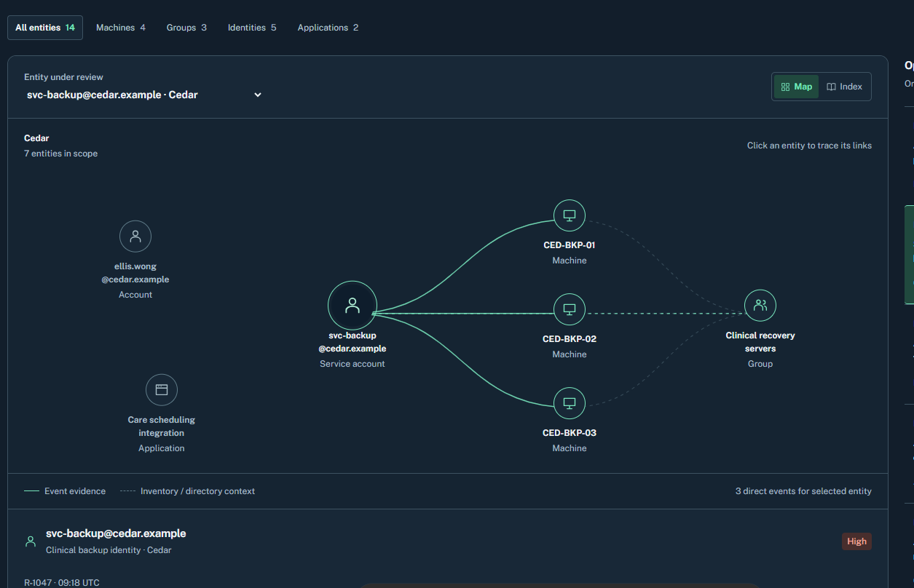
Task: Click the CED-BKP-03 machine node icon
Action: [x=570, y=403]
